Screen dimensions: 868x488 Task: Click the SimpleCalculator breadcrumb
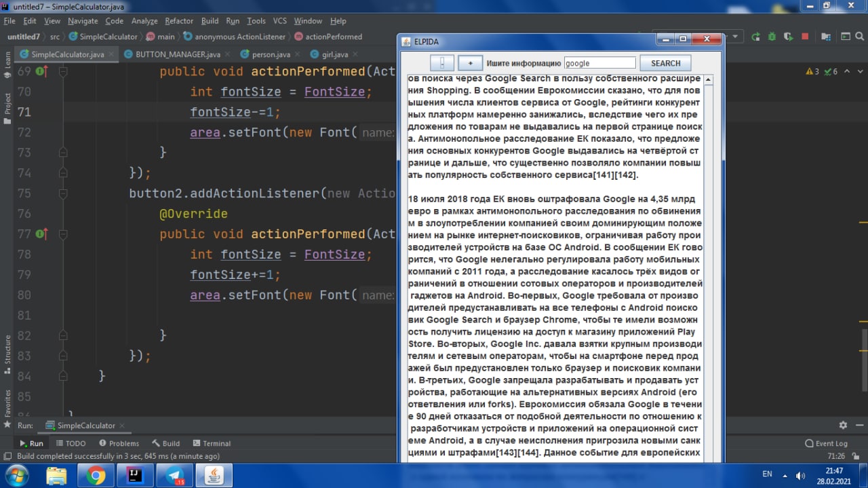(x=103, y=37)
